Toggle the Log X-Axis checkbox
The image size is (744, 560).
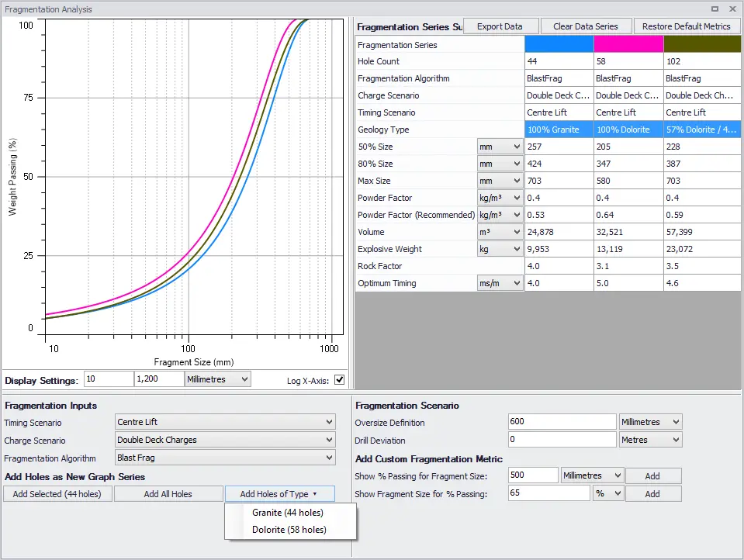click(x=341, y=379)
